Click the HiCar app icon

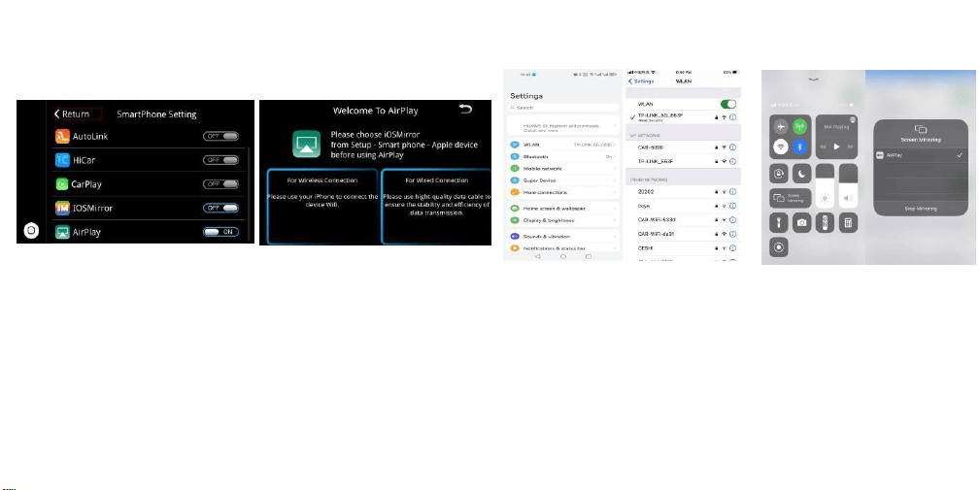coord(62,160)
